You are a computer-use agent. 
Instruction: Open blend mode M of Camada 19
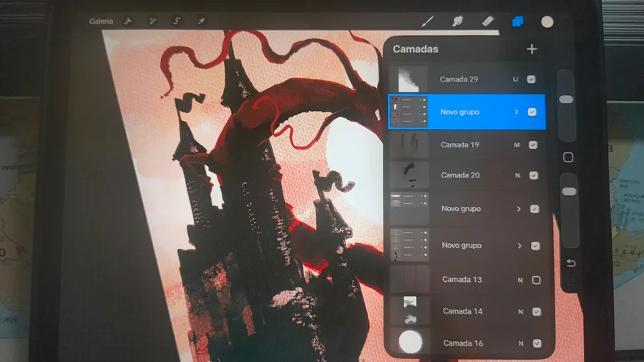[517, 145]
